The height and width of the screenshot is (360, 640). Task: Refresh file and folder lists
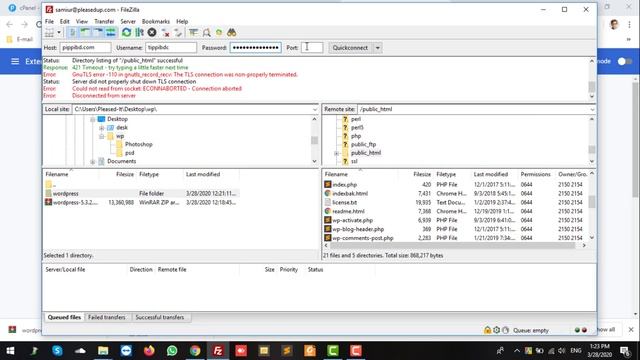(x=127, y=33)
